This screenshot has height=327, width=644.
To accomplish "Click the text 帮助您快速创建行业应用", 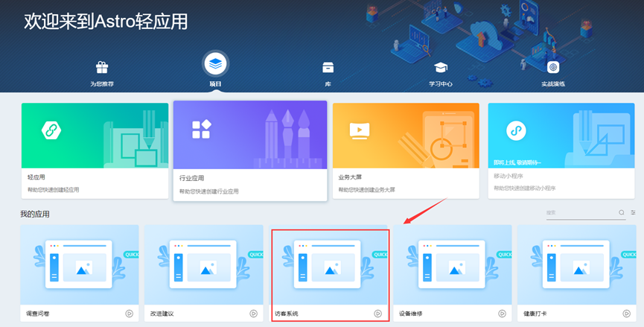I will pyautogui.click(x=208, y=191).
